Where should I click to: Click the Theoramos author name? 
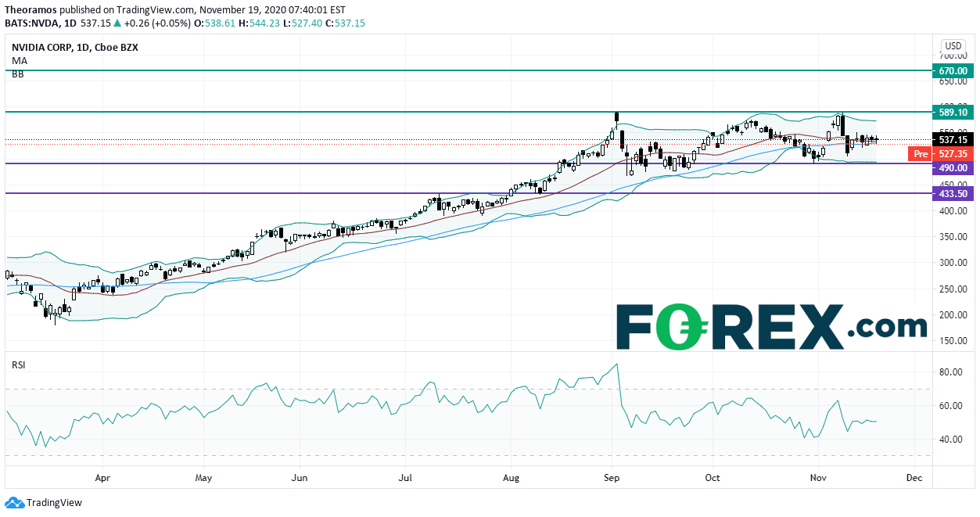click(30, 10)
